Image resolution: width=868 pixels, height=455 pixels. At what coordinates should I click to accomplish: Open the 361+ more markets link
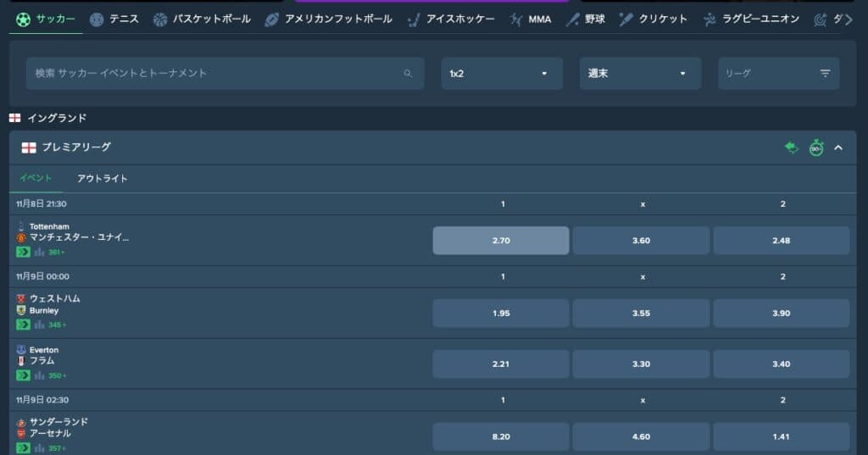tap(57, 252)
